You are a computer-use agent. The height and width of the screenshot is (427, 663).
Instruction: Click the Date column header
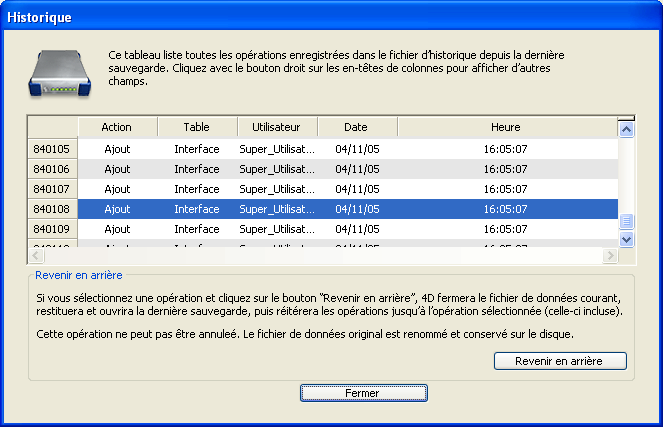pyautogui.click(x=356, y=127)
